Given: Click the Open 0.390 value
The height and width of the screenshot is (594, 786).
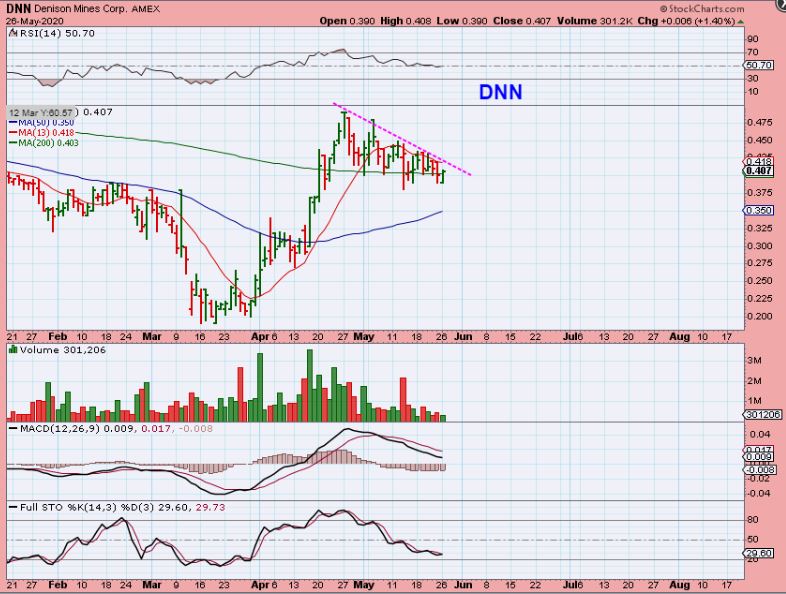Looking at the screenshot, I should (x=347, y=21).
